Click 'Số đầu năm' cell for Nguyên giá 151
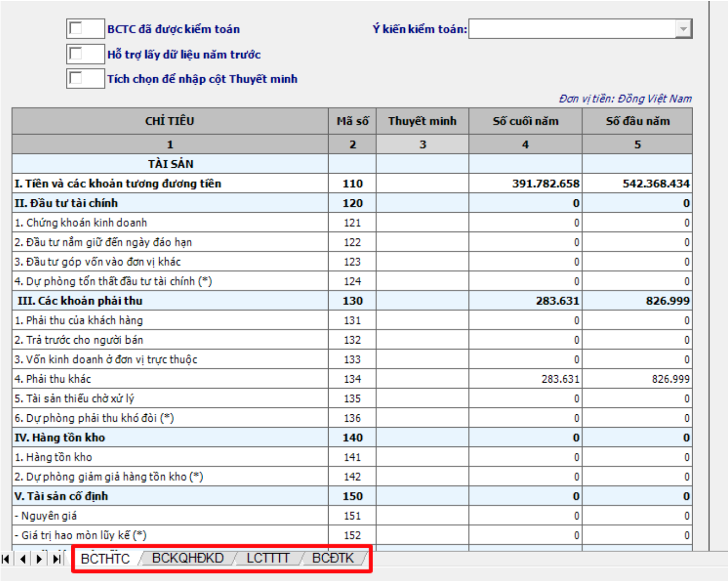 click(x=637, y=516)
